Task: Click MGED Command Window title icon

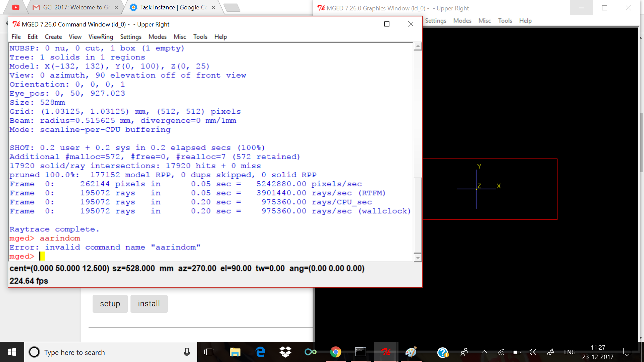Action: (16, 24)
